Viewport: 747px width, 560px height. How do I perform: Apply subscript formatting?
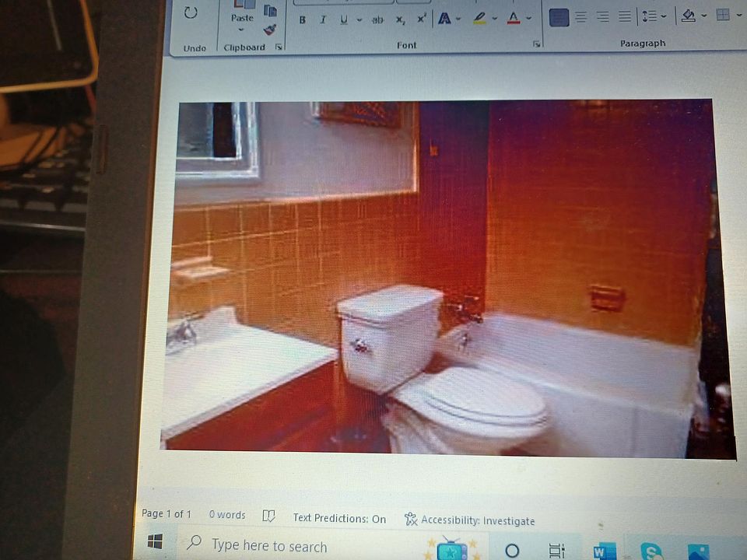(x=400, y=20)
